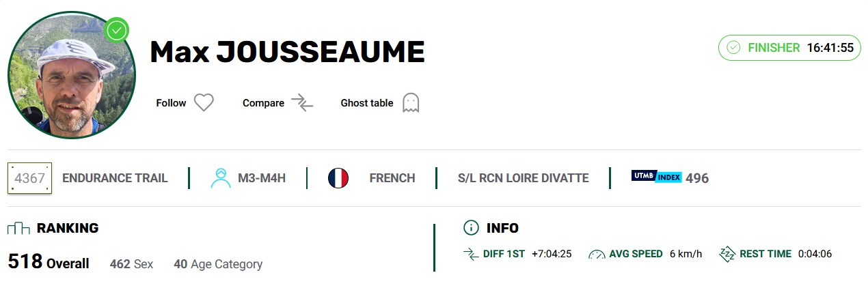Click the runner's profile photo
This screenshot has width=868, height=288.
coord(72,76)
